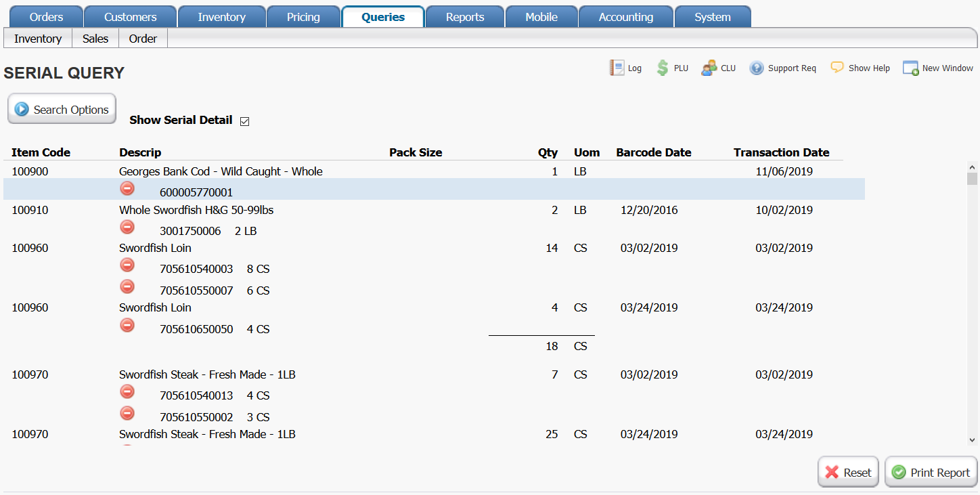Select the Inventory query sub-tab
The width and height of the screenshot is (980, 495).
(38, 39)
